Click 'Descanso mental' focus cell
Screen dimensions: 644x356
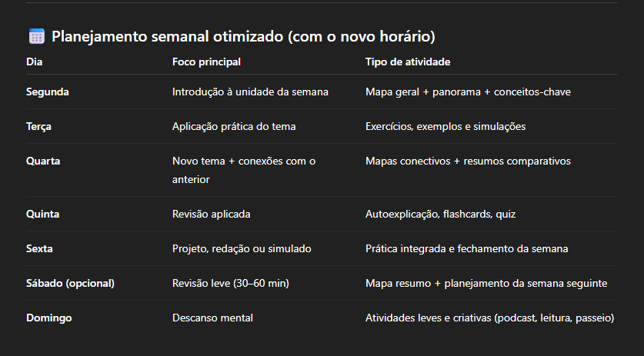[x=212, y=318]
